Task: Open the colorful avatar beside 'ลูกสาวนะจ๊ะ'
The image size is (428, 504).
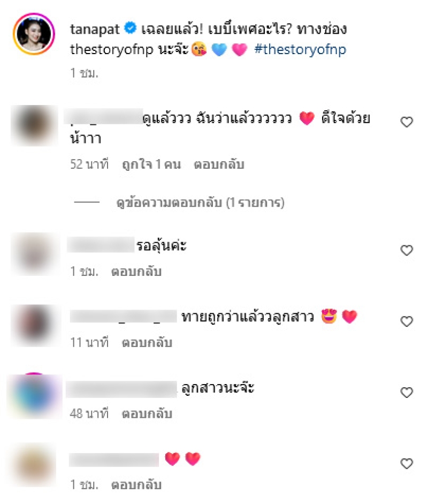Action: tap(34, 396)
